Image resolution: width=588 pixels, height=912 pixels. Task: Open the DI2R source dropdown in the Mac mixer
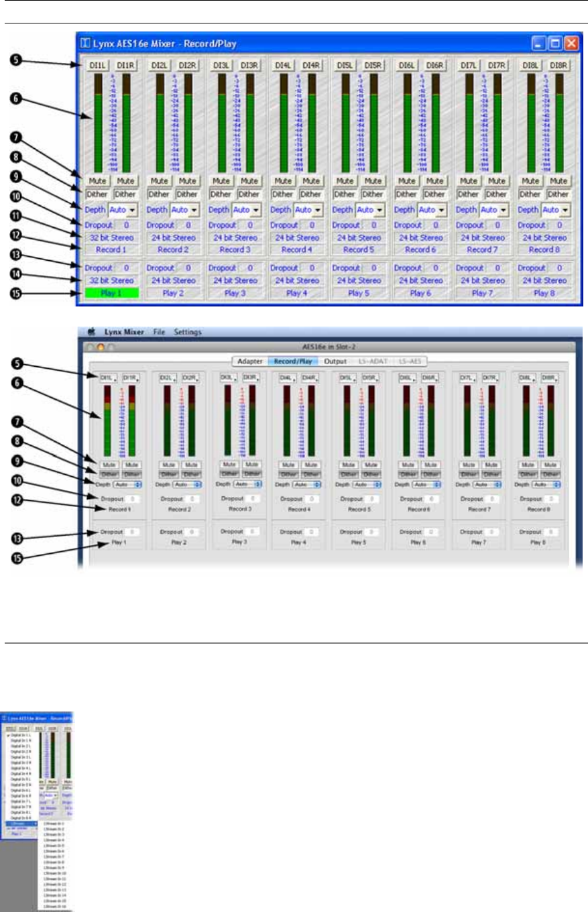pyautogui.click(x=190, y=379)
